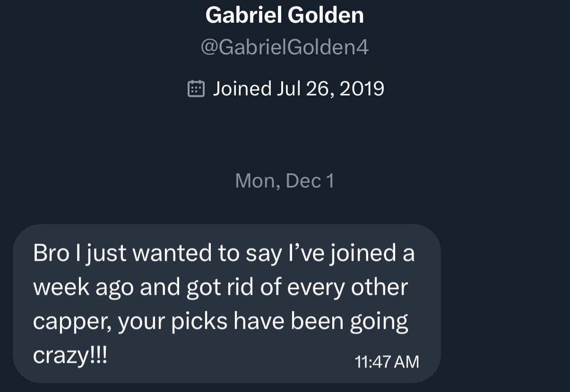Click the word "capper" in the message
Viewport: 570px width, 392px height.
point(71,322)
